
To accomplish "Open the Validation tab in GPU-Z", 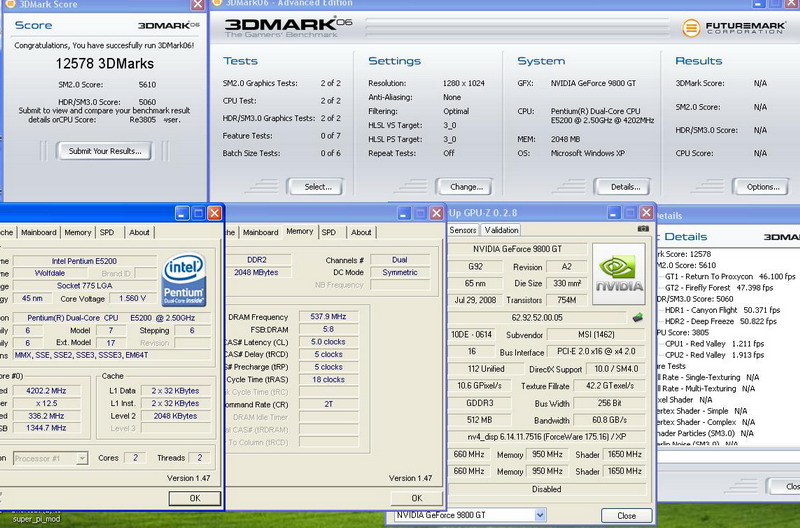I will 502,230.
